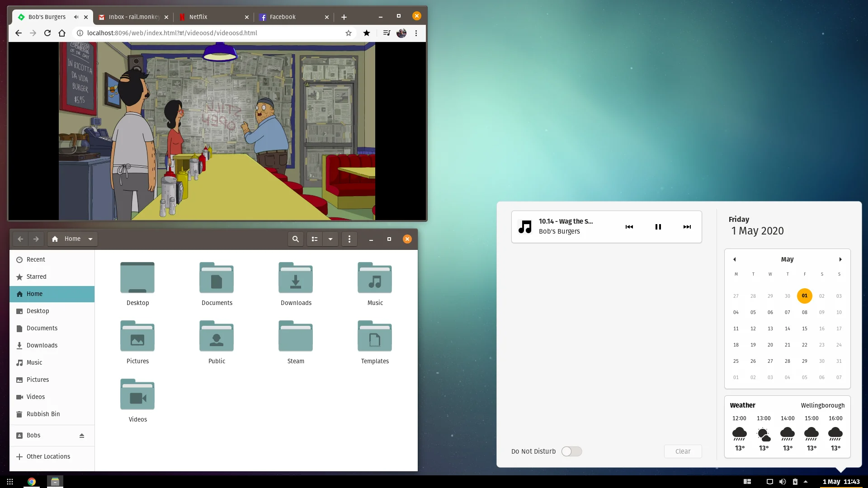Open Other Locations in sidebar
This screenshot has width=868, height=488.
click(52, 456)
